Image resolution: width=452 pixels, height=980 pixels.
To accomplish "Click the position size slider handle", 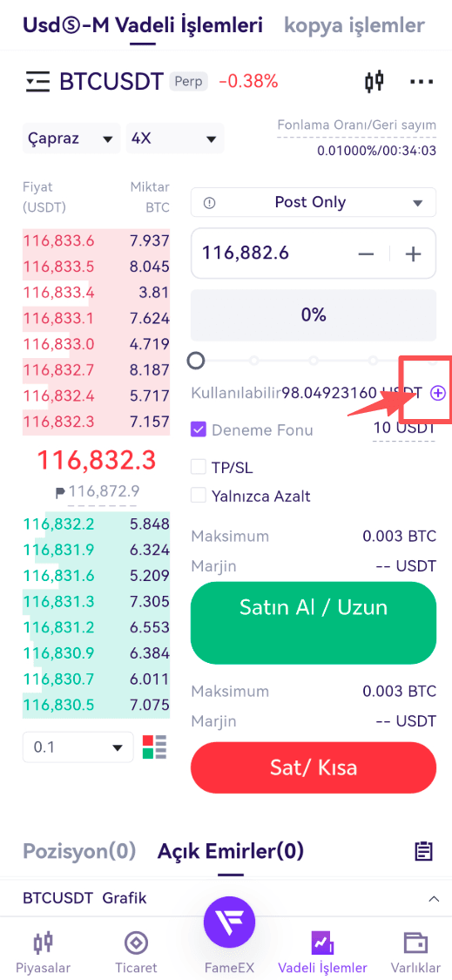I will click(197, 360).
